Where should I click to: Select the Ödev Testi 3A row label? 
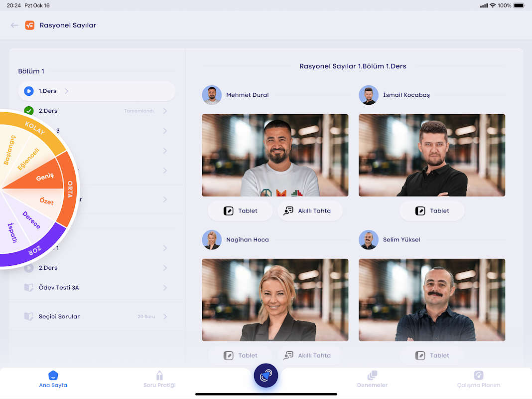pos(59,288)
